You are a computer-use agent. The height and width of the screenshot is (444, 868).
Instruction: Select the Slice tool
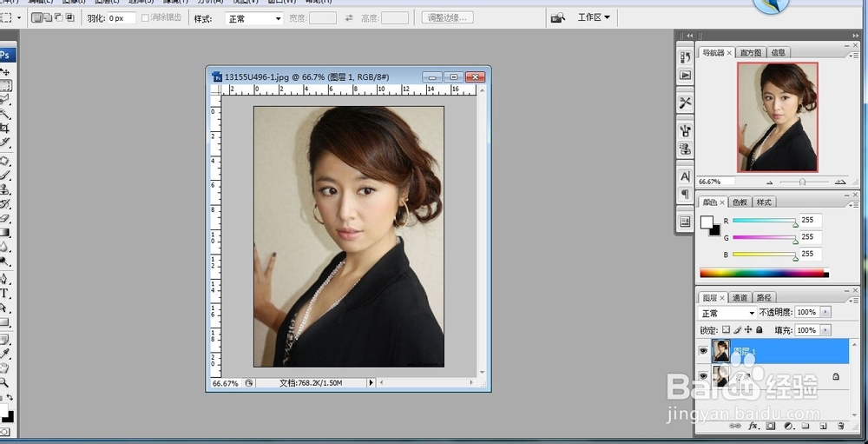point(4,142)
